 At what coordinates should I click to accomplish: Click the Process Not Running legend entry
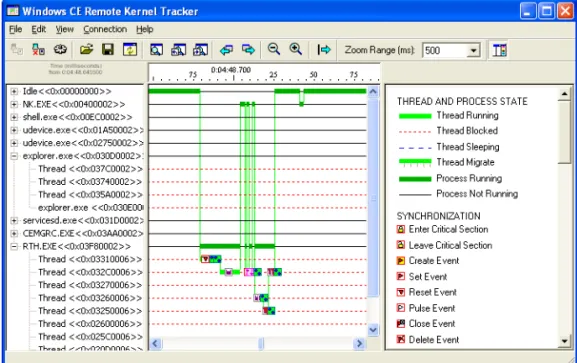coord(458,194)
